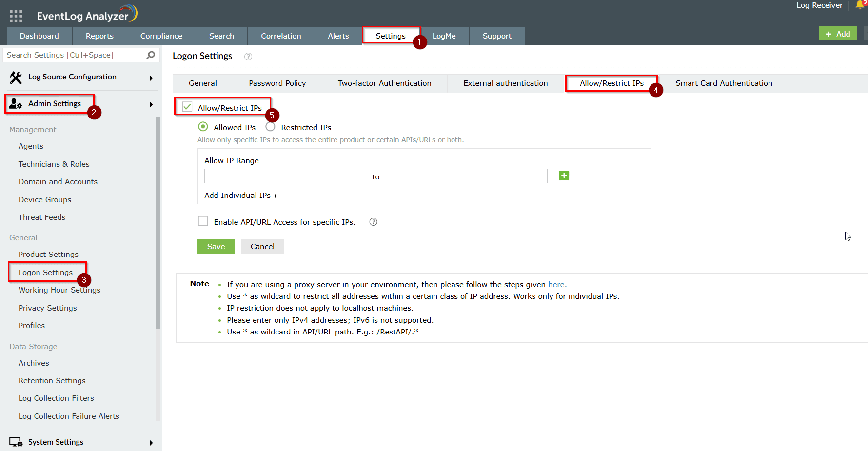
Task: Click the Log Source Configuration tools icon
Action: pyautogui.click(x=16, y=77)
